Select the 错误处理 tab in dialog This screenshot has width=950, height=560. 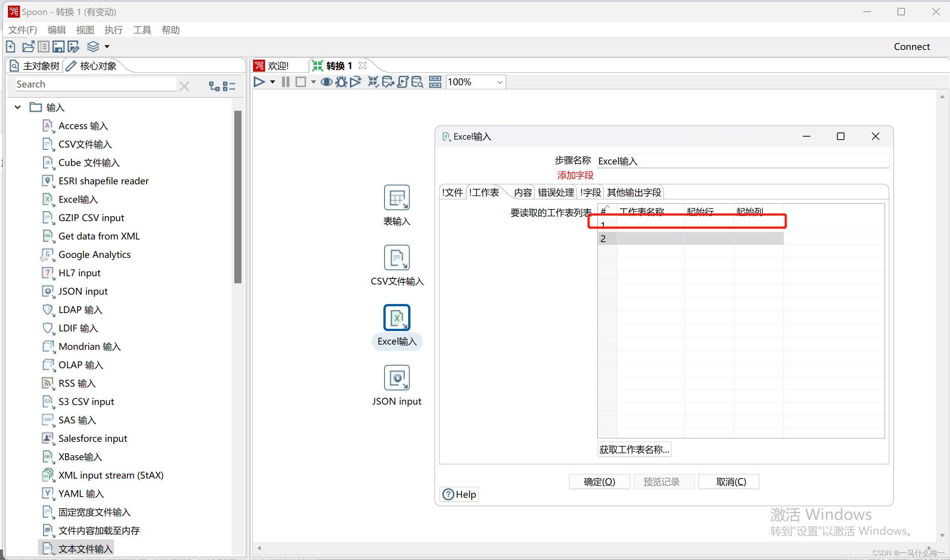pos(556,192)
